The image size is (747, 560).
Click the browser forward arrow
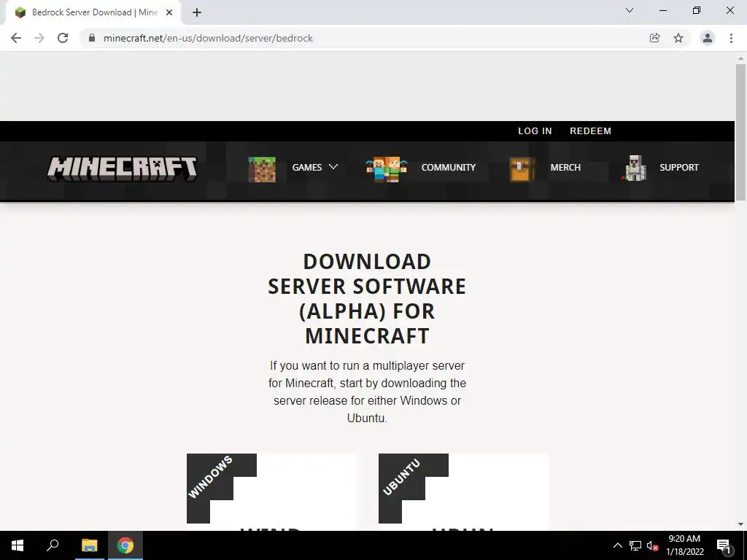point(39,38)
